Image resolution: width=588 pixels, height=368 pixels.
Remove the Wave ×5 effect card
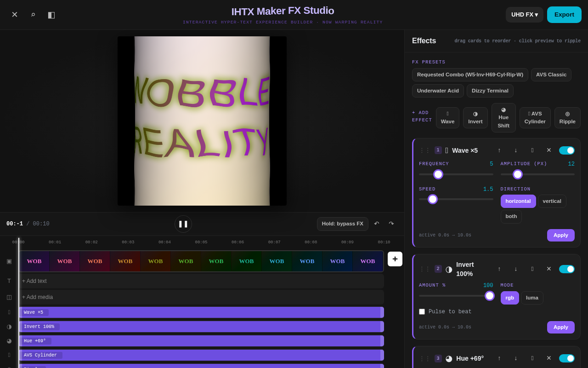click(x=549, y=150)
